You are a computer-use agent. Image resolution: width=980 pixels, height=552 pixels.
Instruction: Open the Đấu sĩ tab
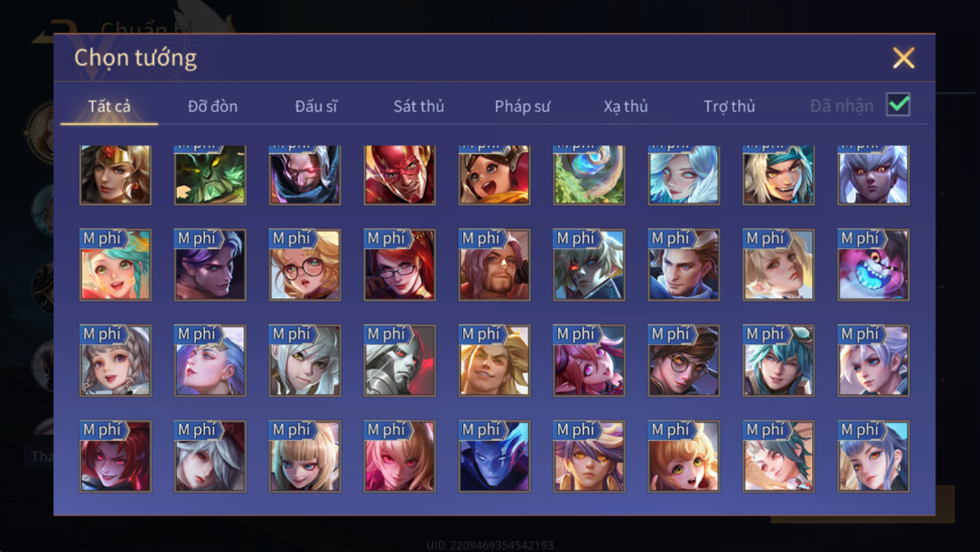click(316, 106)
